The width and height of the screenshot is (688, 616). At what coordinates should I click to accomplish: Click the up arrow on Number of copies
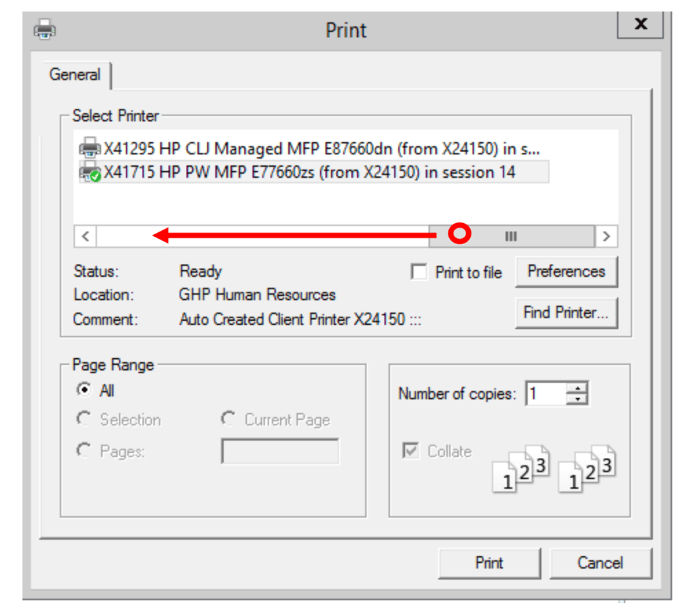point(576,388)
